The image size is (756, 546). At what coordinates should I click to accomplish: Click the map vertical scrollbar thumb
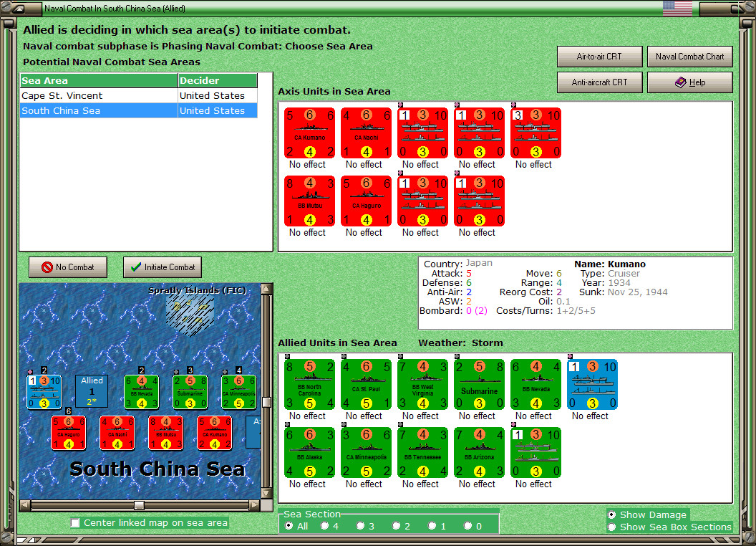[x=266, y=402]
